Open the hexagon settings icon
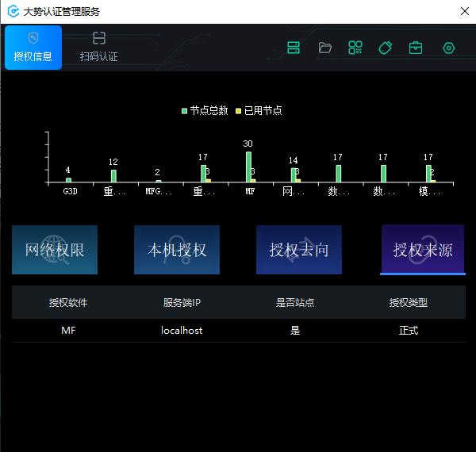The width and height of the screenshot is (476, 452). 449,48
